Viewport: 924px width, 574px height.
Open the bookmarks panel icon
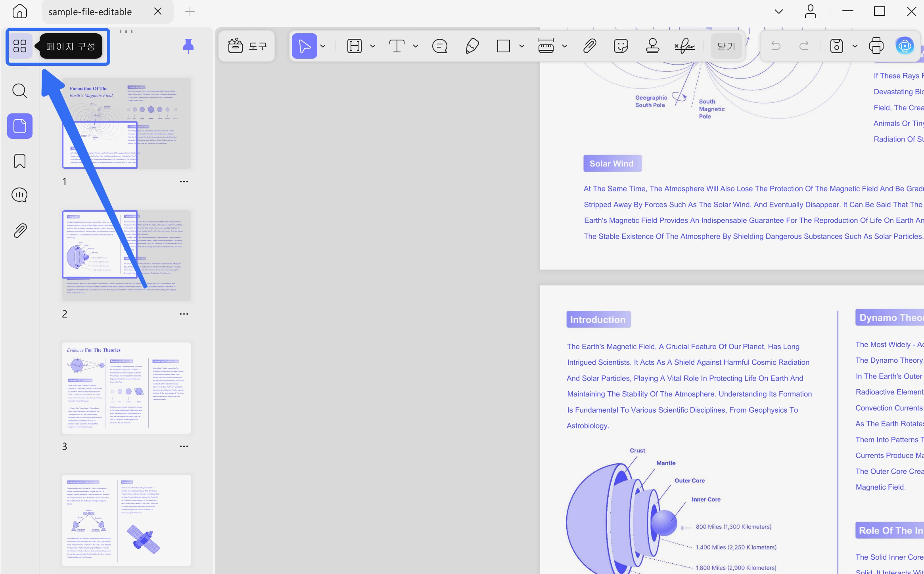coord(19,161)
